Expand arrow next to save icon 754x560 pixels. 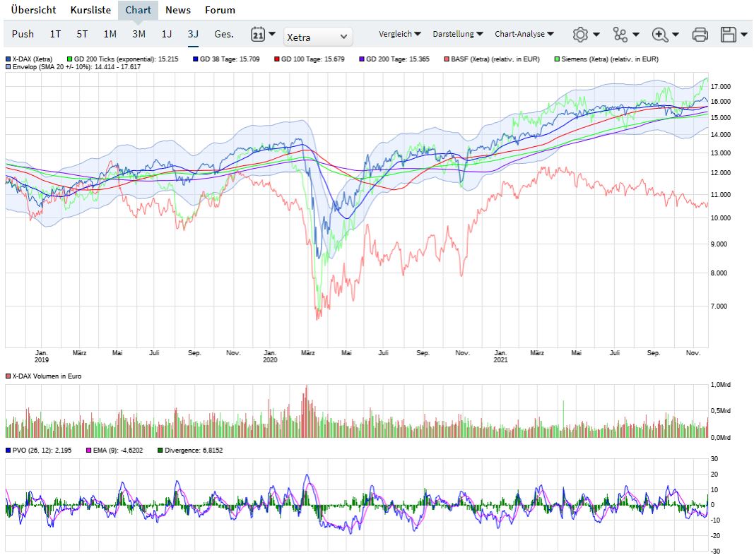[x=744, y=34]
